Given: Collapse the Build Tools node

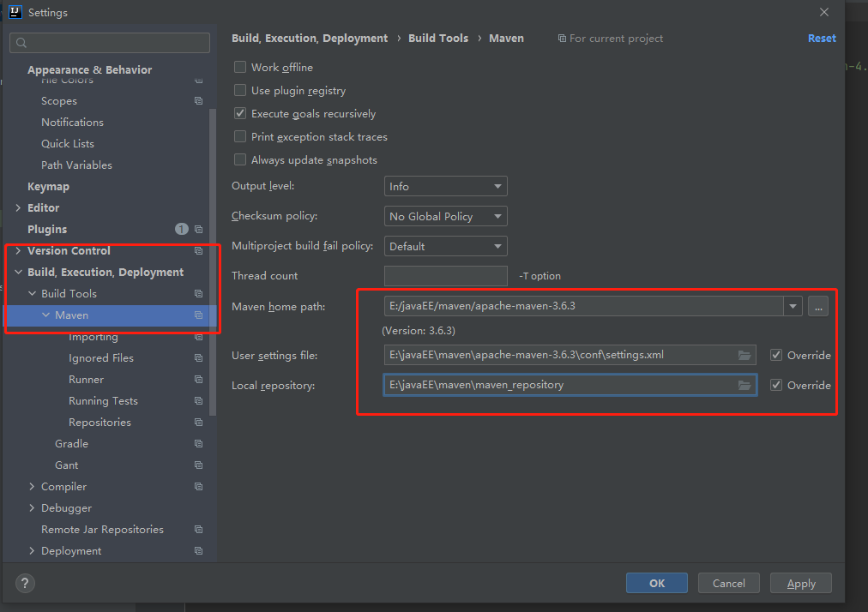Looking at the screenshot, I should coord(32,293).
